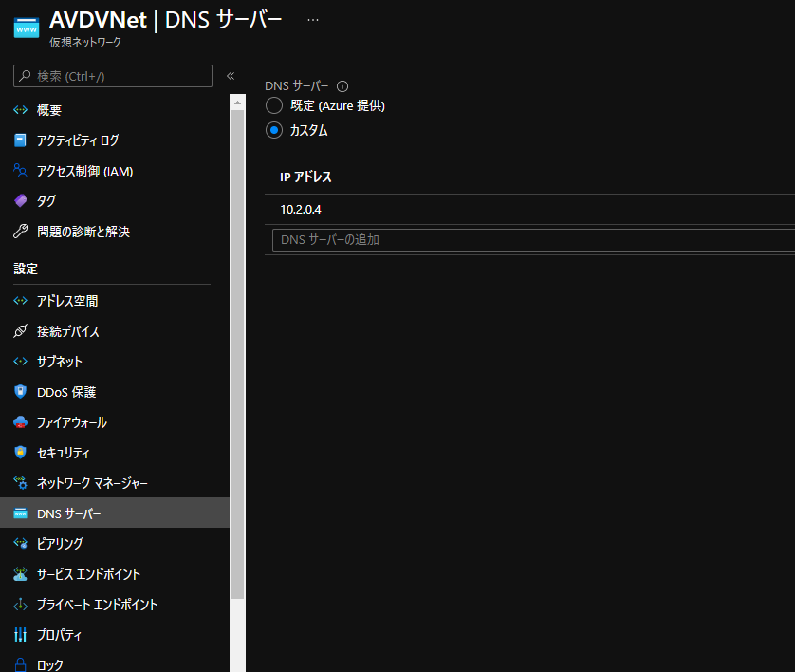795x672 pixels.
Task: Open サブネット settings entry
Action: coord(60,362)
